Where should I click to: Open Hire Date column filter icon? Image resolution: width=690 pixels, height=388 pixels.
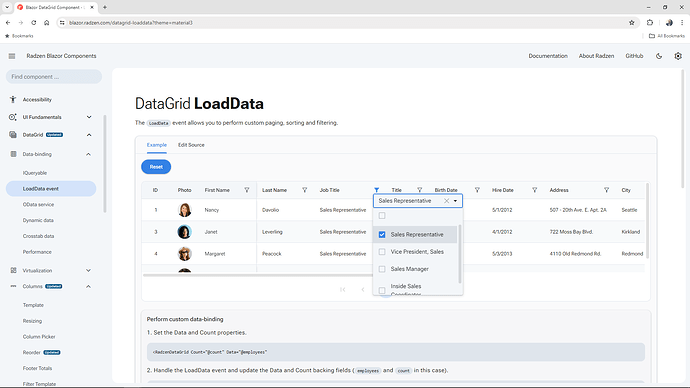coord(535,190)
